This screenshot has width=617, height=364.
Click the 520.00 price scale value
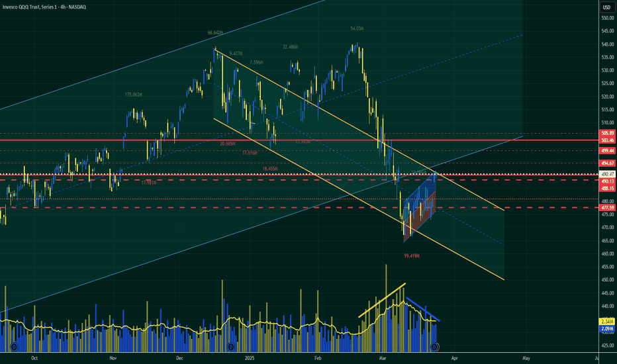608,97
